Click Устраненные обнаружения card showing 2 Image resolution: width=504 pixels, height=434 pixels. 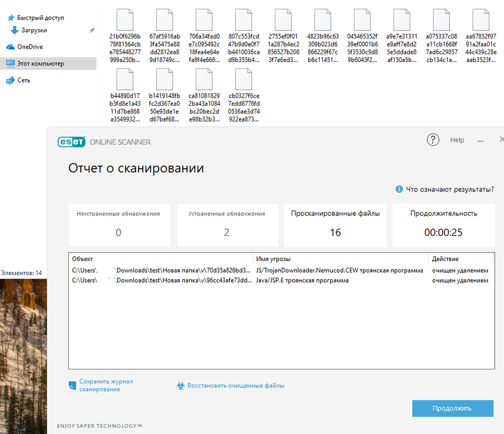pos(228,225)
